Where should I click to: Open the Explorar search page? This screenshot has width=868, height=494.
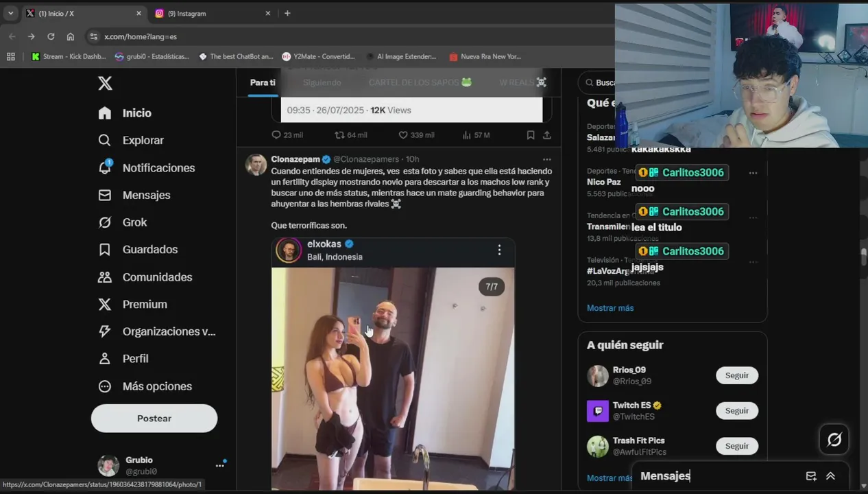[131, 140]
